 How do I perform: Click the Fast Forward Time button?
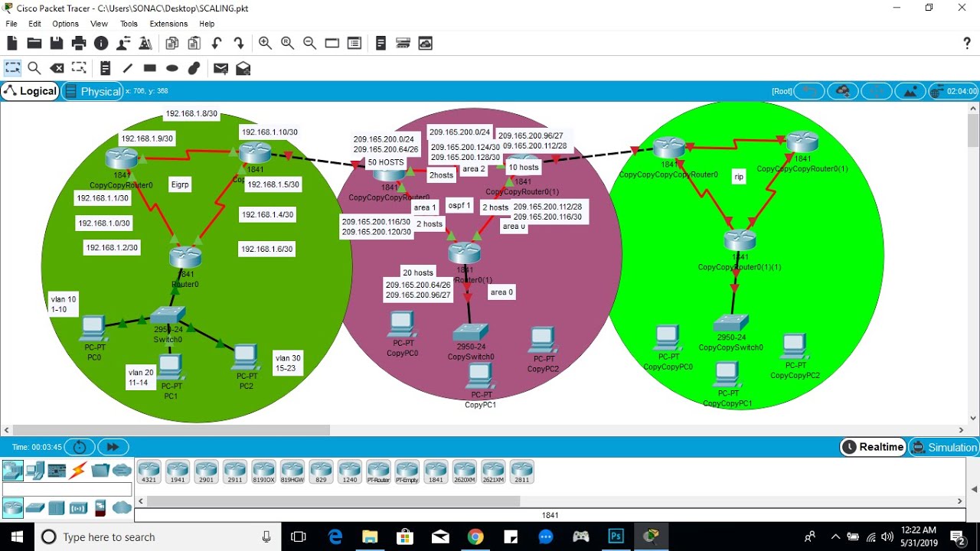(x=113, y=447)
